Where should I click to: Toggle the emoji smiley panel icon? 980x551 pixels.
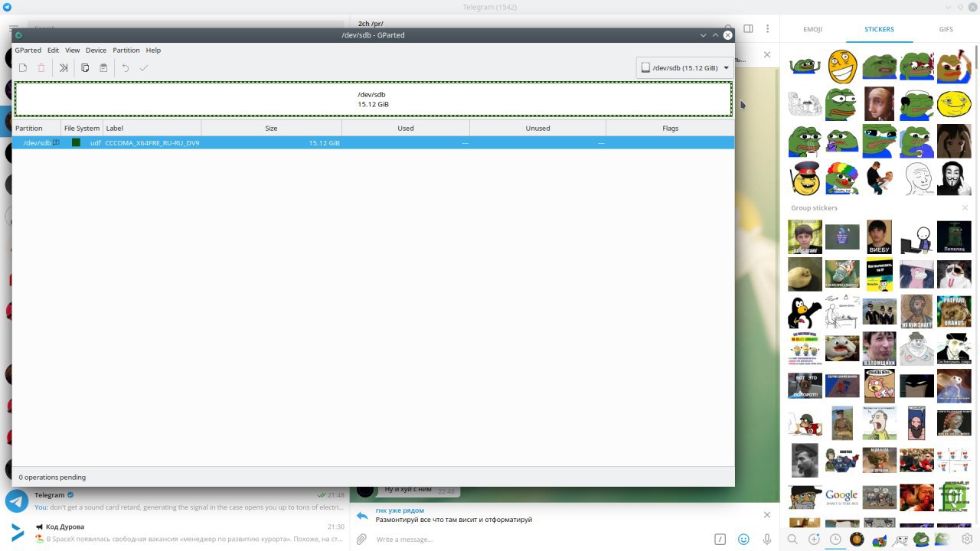point(743,539)
